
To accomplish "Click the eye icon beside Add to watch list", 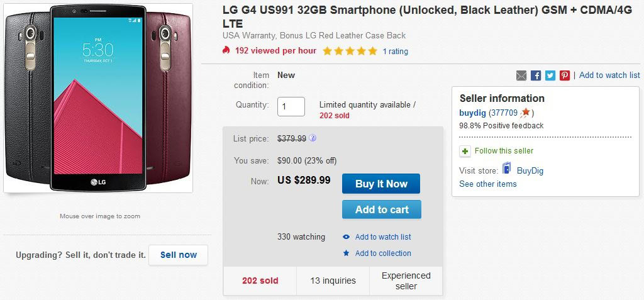I will pos(347,237).
